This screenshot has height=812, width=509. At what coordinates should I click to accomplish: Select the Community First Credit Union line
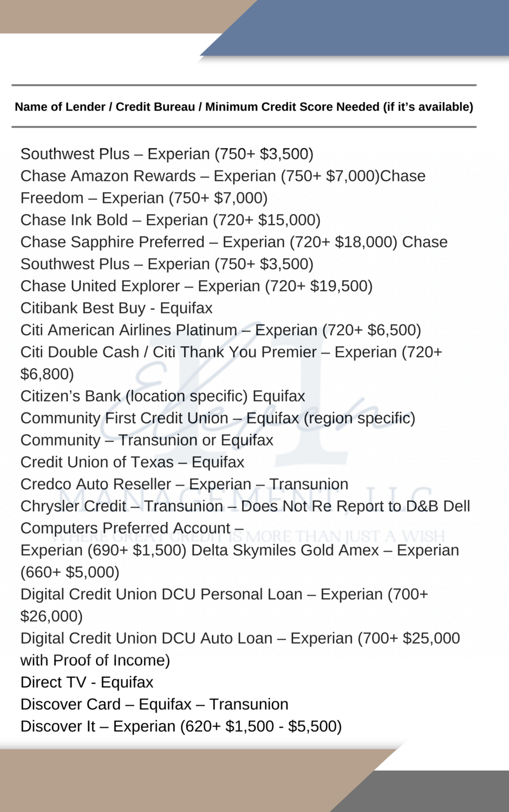coord(218,418)
